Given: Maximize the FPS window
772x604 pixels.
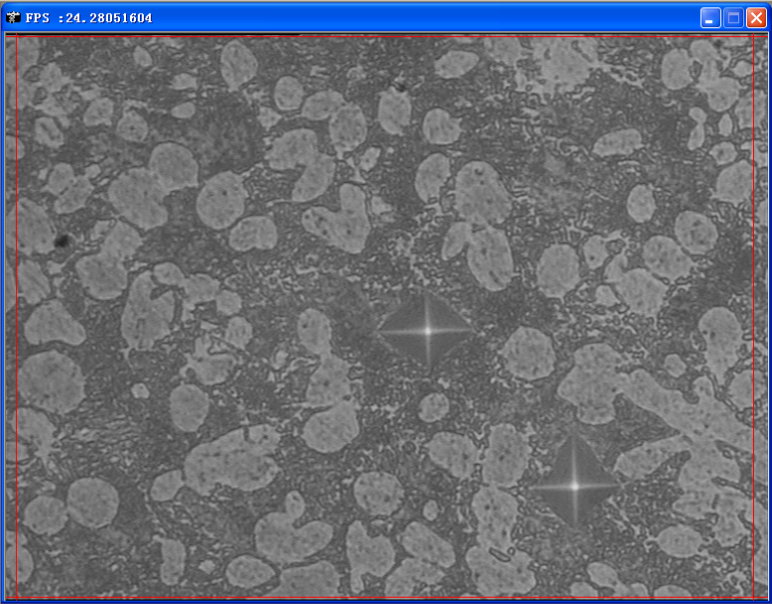Looking at the screenshot, I should click(x=733, y=18).
